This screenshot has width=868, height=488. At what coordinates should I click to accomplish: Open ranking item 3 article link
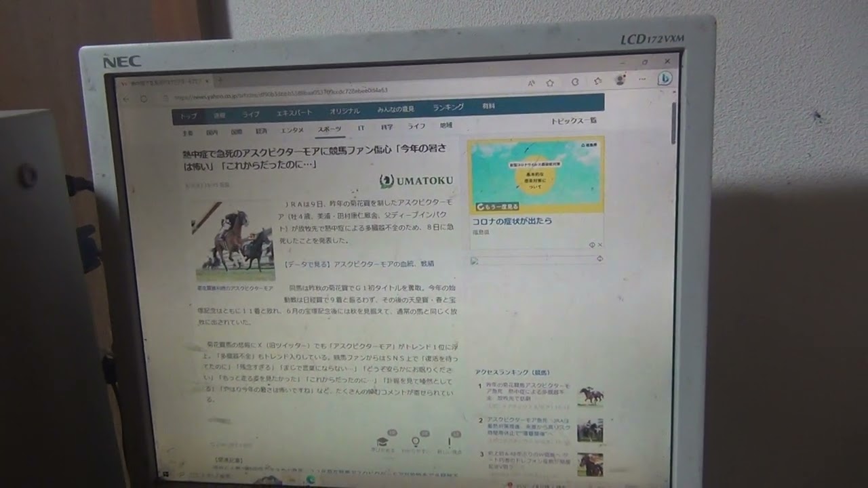[530, 462]
